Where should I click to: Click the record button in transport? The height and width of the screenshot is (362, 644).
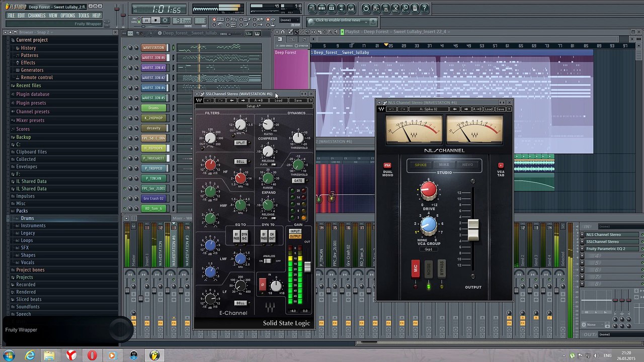tap(166, 21)
